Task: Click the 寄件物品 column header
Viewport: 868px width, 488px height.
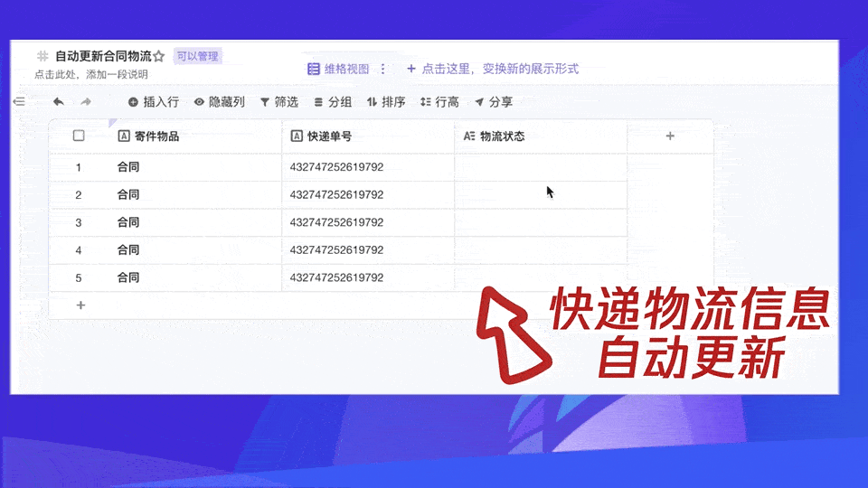Action: (196, 136)
